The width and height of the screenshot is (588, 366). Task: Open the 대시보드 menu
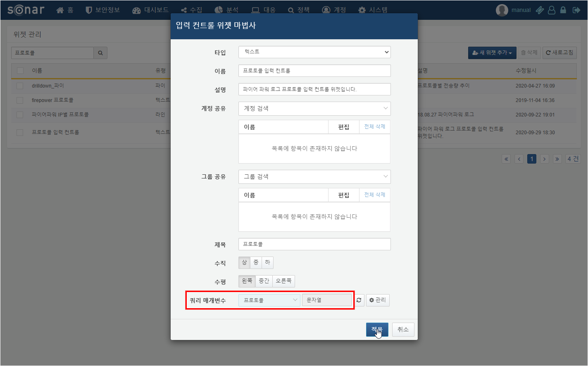150,10
